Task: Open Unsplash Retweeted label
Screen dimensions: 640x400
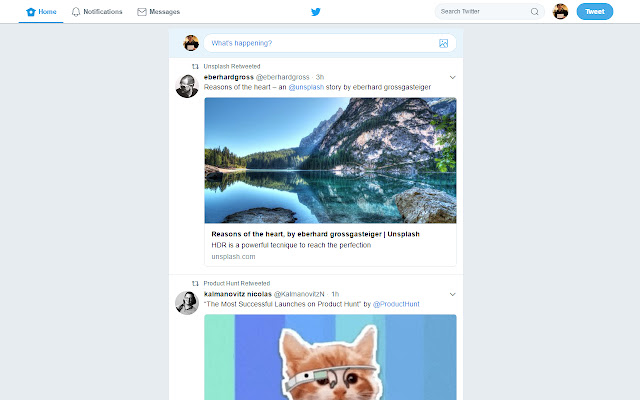Action: tap(232, 66)
